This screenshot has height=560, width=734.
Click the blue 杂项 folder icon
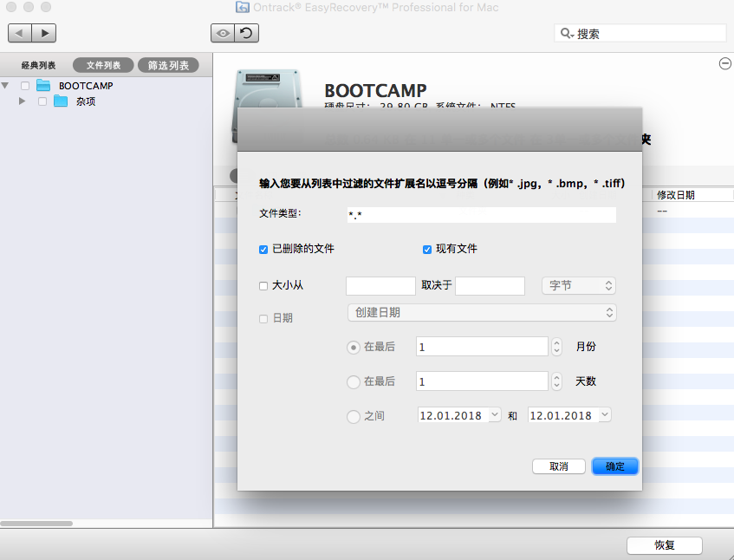(x=61, y=101)
